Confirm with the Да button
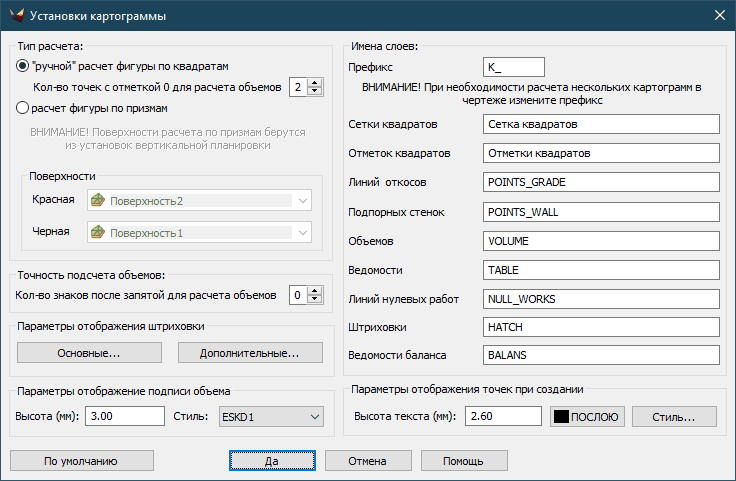 (x=271, y=461)
